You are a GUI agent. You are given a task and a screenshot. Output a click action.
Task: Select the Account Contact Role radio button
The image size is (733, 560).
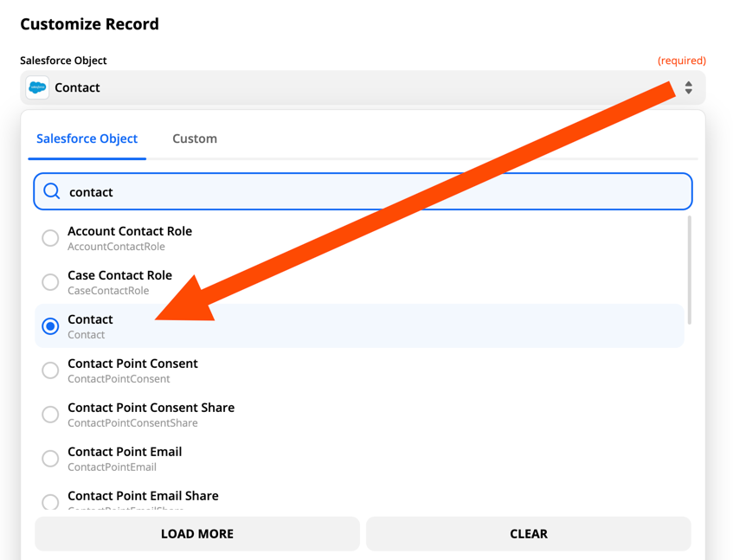[x=50, y=238]
